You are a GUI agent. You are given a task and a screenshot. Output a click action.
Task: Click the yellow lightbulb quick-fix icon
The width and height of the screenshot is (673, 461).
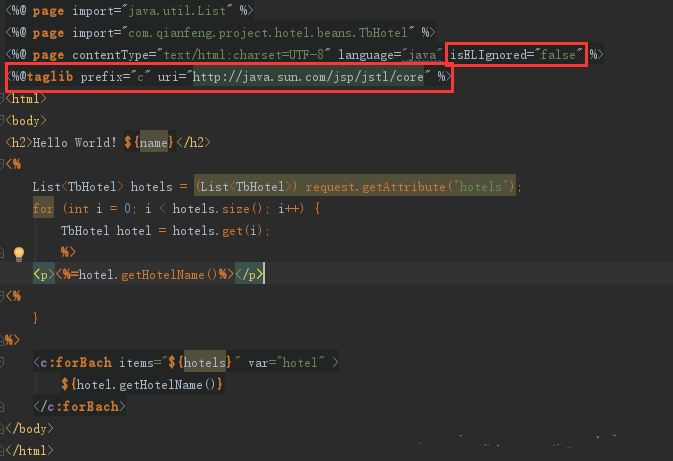pos(19,254)
